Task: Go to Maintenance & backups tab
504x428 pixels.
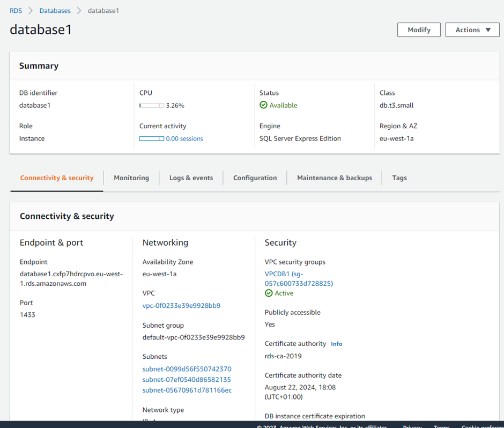Action: tap(335, 178)
